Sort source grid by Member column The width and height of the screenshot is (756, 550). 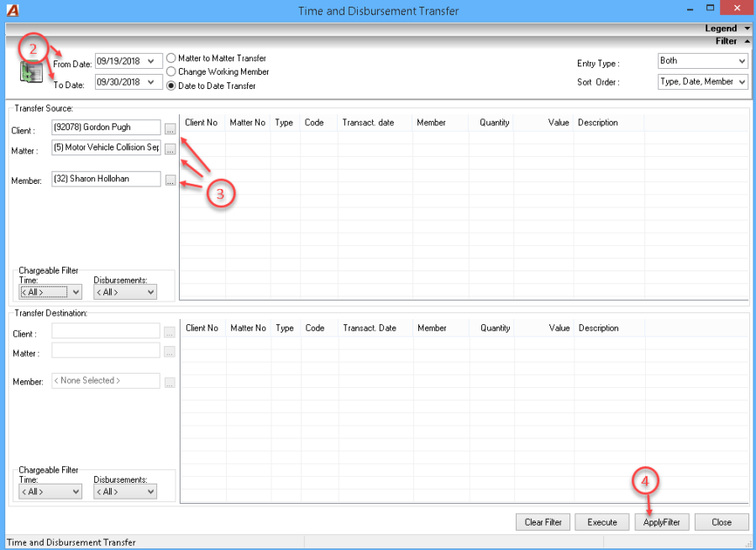pyautogui.click(x=439, y=123)
